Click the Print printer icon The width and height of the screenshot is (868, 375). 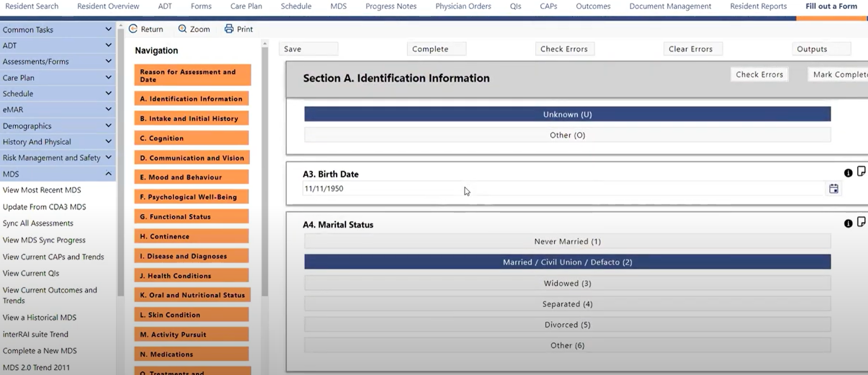229,29
